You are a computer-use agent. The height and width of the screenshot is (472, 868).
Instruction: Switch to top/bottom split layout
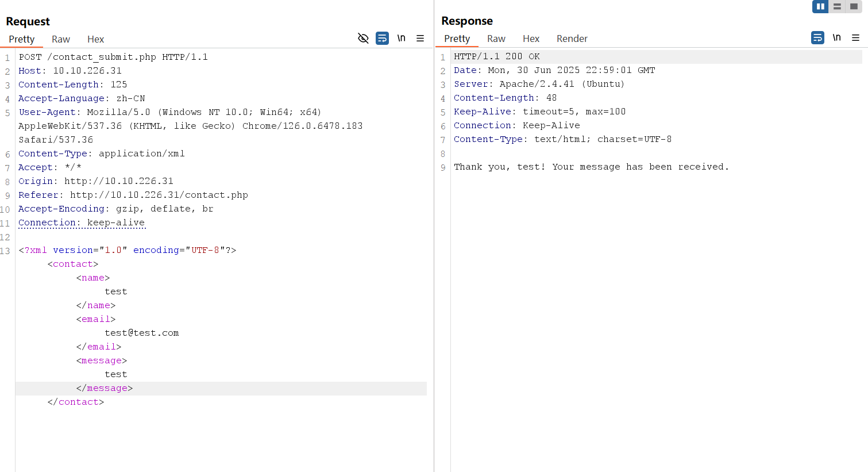point(837,6)
